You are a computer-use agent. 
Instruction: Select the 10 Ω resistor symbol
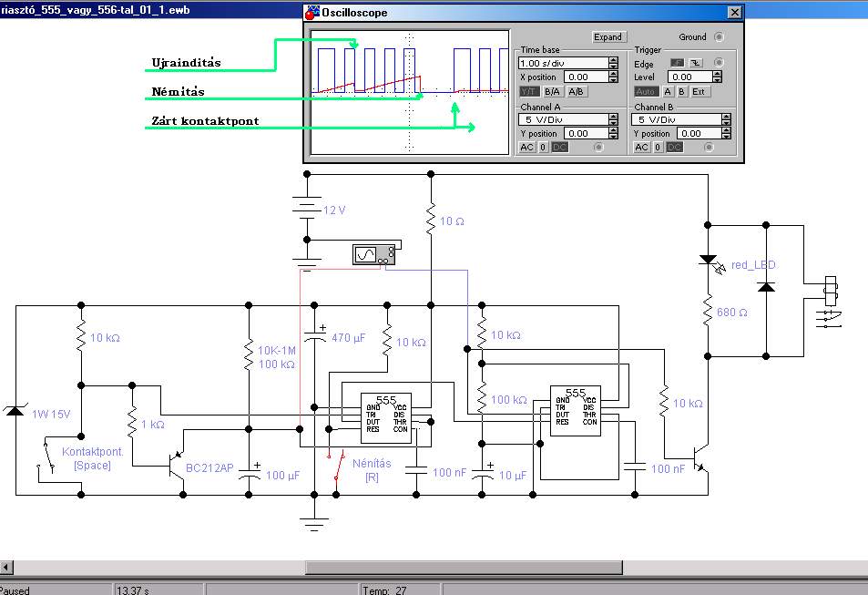431,220
